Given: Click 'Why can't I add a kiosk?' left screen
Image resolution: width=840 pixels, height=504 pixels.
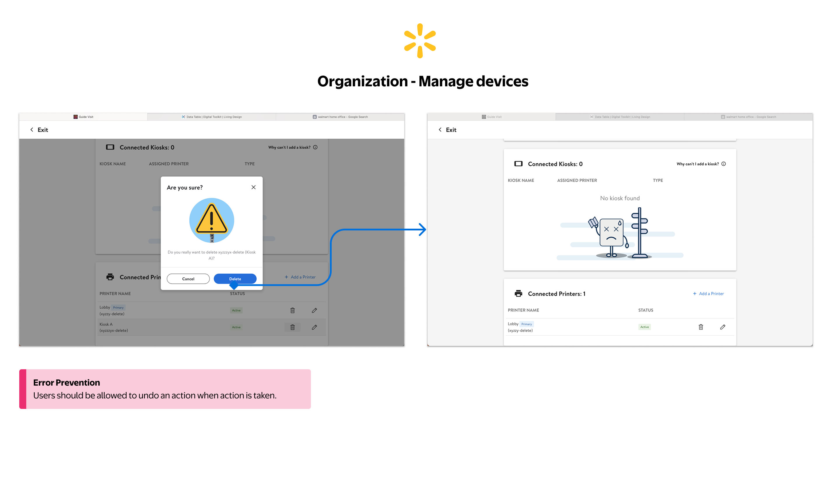Looking at the screenshot, I should tap(289, 147).
